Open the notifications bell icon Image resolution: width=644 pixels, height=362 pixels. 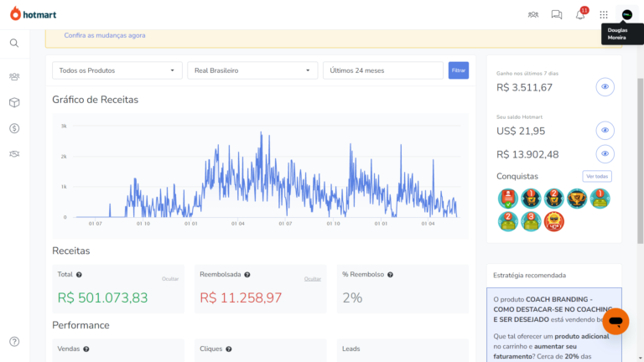point(580,15)
